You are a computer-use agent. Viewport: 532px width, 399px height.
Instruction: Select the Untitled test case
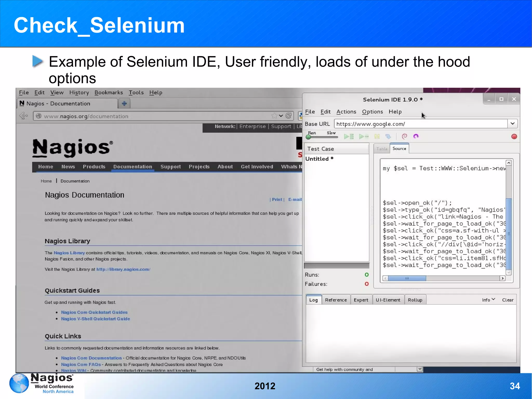[319, 159]
